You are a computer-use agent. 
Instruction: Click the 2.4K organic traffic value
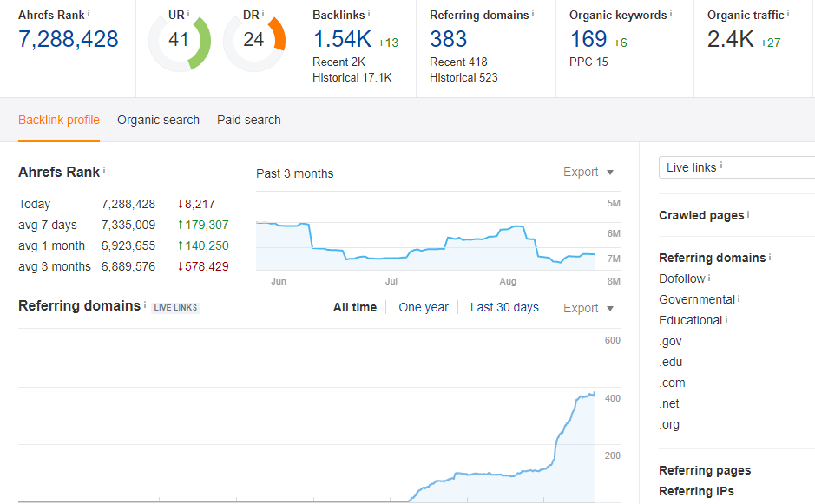[x=730, y=39]
